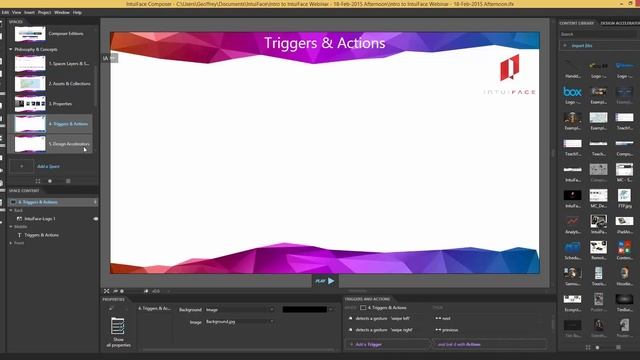Open the color swatch dropdown arrow
The width and height of the screenshot is (640, 360).
tap(331, 310)
